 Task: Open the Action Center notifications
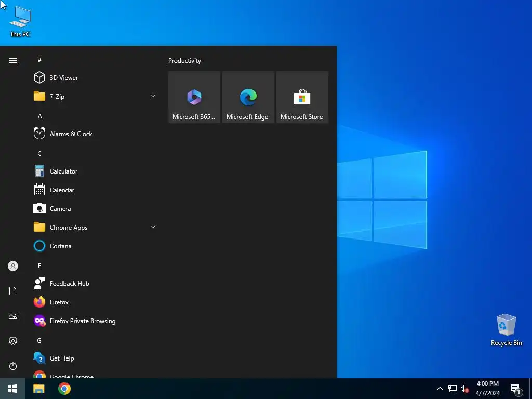(516, 389)
